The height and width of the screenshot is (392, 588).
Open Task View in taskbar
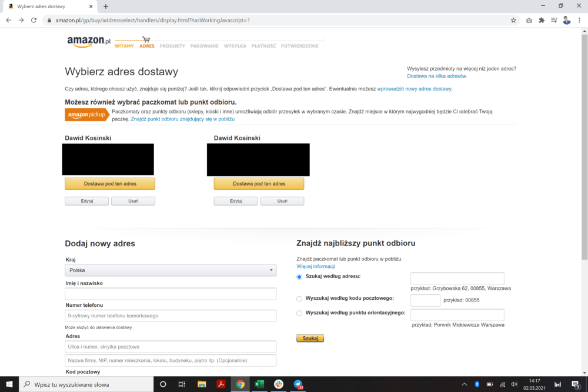pyautogui.click(x=182, y=384)
